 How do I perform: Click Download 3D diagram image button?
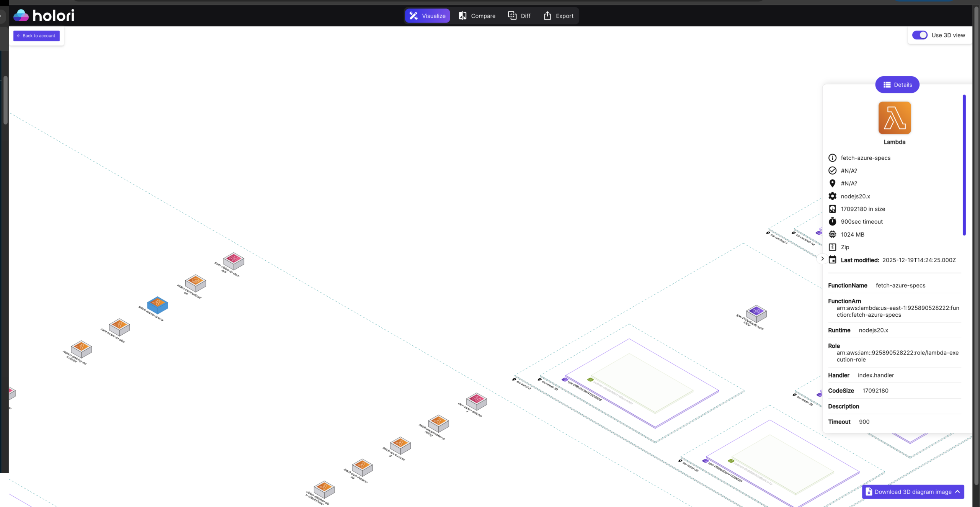(913, 492)
